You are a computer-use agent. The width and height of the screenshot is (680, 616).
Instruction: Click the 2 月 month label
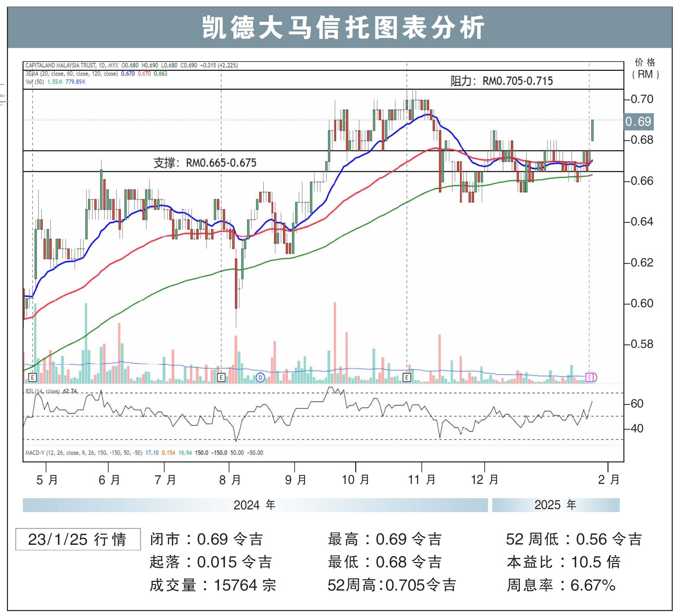tap(609, 480)
